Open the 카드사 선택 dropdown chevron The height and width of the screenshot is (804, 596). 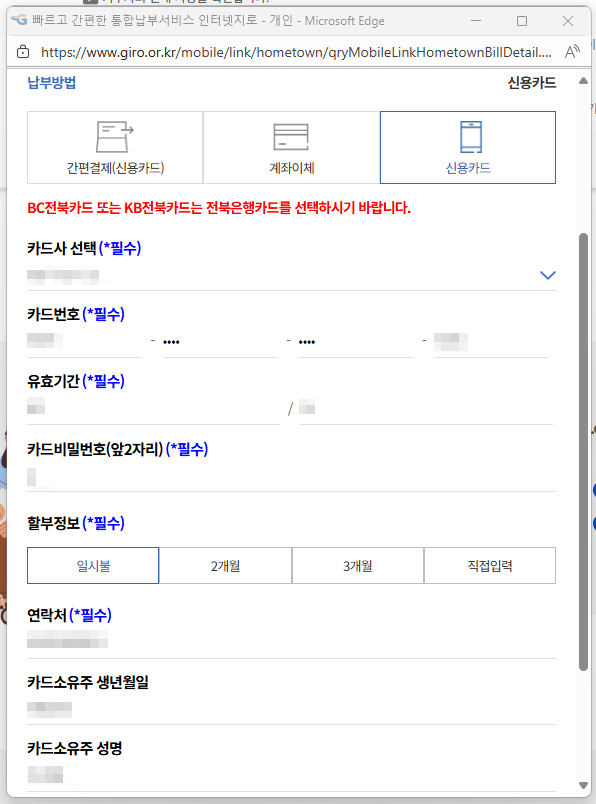[x=548, y=275]
